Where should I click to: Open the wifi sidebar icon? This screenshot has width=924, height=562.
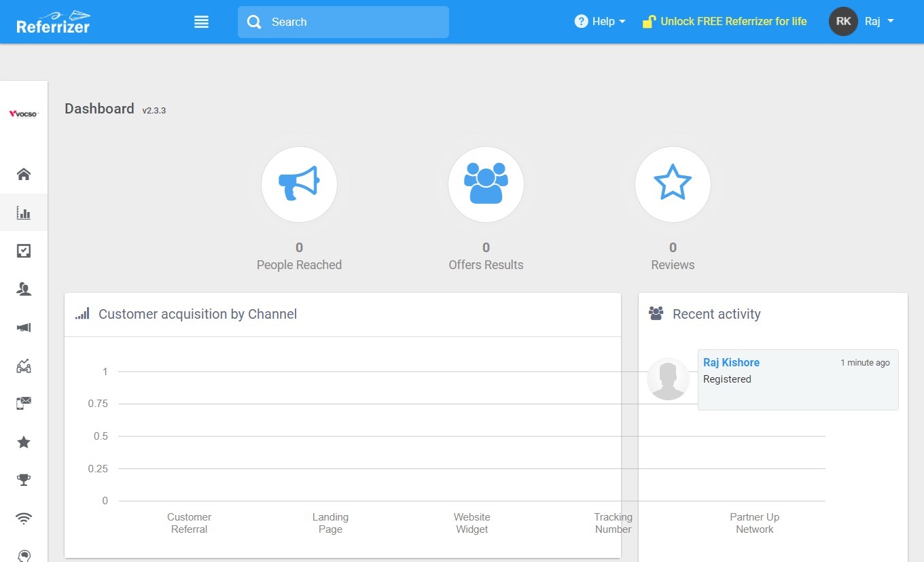pyautogui.click(x=24, y=519)
